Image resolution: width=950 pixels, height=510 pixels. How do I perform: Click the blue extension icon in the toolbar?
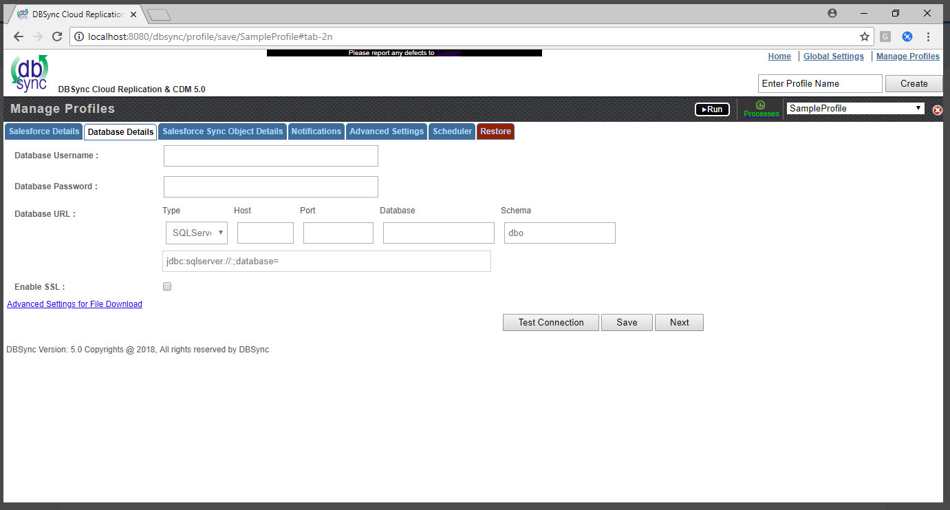907,36
